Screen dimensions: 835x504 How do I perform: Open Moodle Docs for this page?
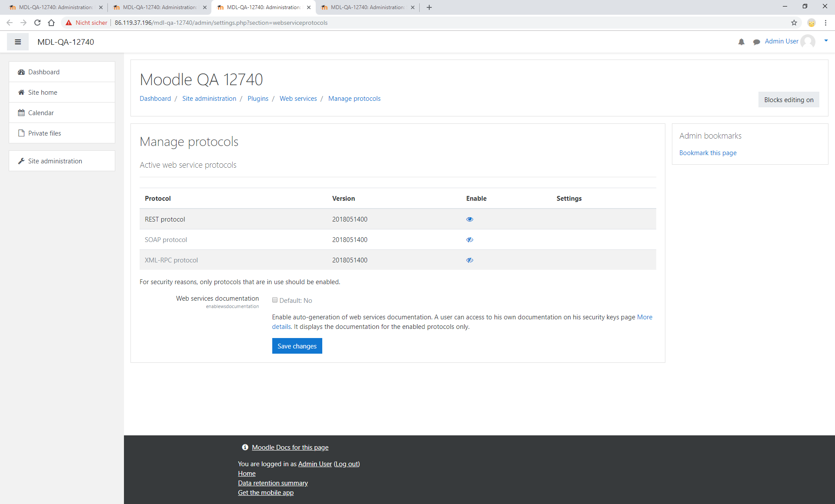point(290,448)
